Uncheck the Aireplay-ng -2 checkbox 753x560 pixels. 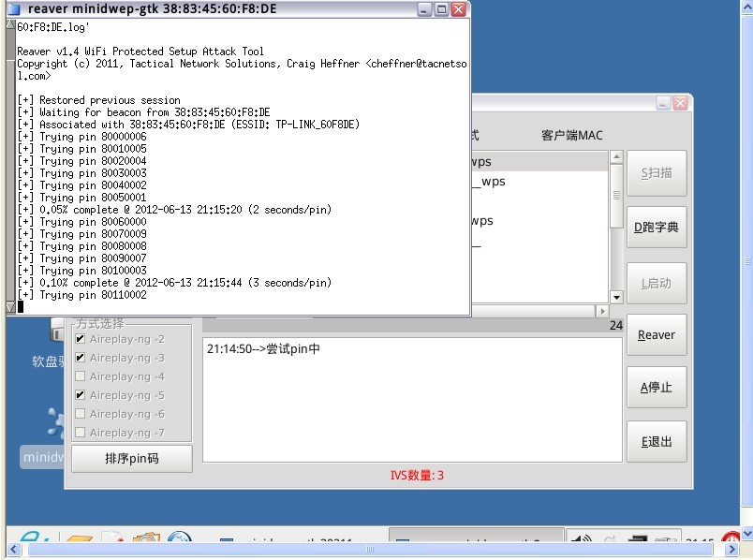(81, 339)
